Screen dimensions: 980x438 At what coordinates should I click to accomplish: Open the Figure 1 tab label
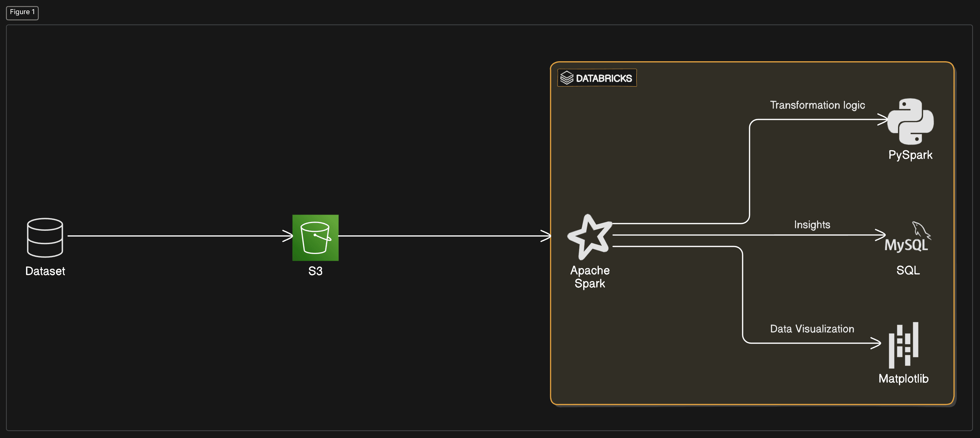22,12
